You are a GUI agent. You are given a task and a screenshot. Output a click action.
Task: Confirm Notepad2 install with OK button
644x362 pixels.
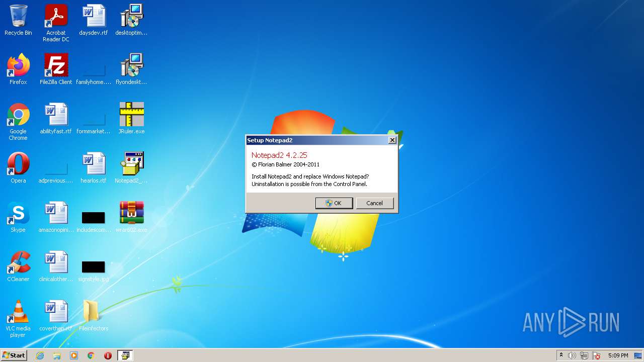[x=334, y=203]
